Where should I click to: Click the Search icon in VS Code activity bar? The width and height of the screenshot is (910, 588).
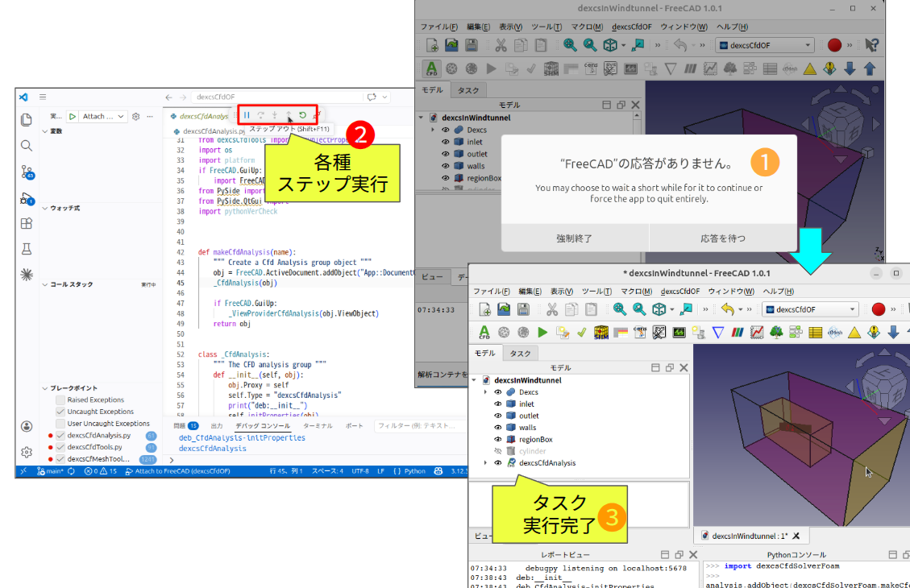pos(27,146)
